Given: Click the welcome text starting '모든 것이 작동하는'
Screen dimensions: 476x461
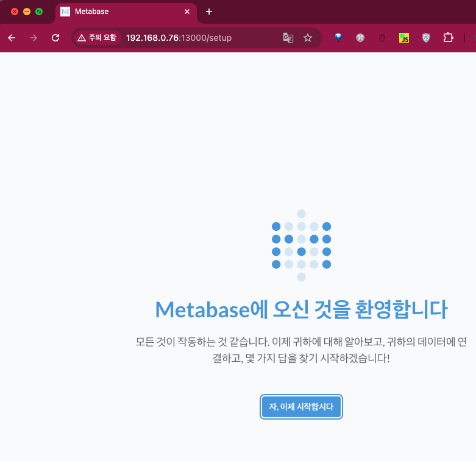Looking at the screenshot, I should [x=301, y=350].
